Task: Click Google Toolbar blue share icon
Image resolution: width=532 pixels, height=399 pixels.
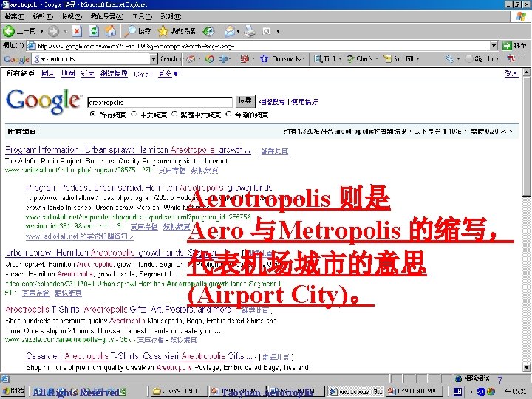Action: click(224, 58)
